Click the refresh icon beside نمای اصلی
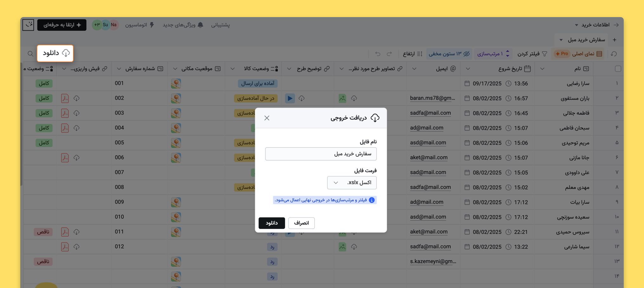This screenshot has height=288, width=644. tap(614, 54)
